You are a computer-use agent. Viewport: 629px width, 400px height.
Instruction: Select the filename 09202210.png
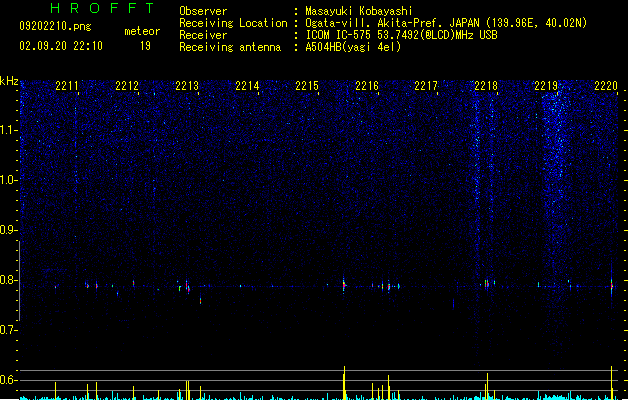[x=55, y=26]
